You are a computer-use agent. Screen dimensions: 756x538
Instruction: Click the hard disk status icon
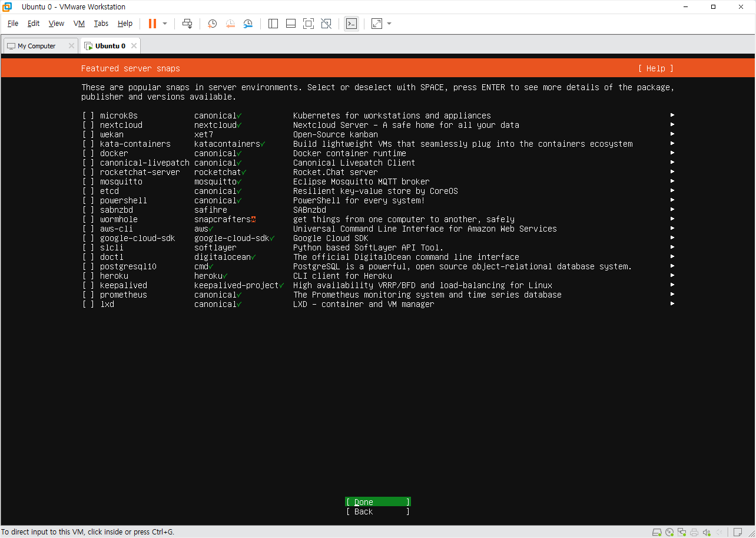[x=658, y=532]
